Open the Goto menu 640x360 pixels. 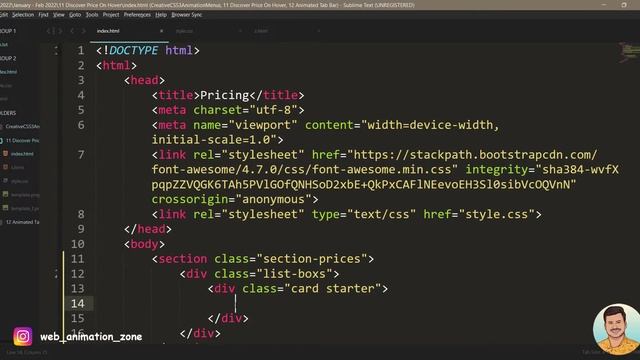(x=75, y=15)
